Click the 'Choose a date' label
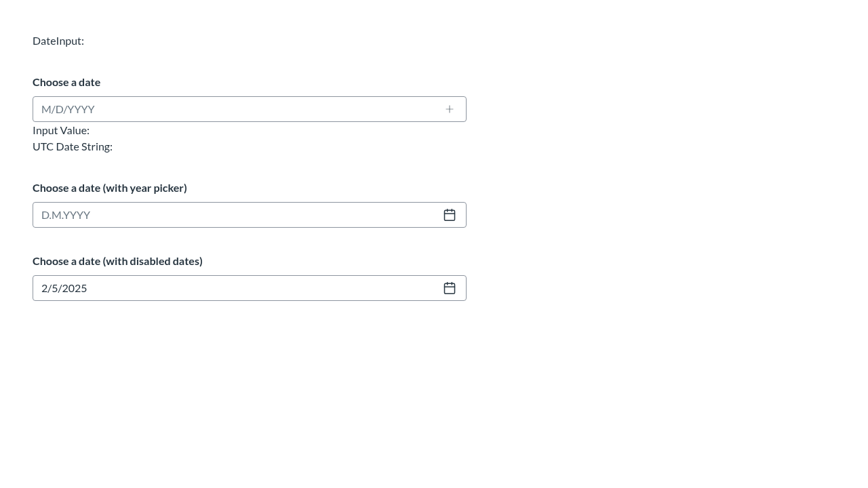The width and height of the screenshot is (868, 488). (x=66, y=82)
